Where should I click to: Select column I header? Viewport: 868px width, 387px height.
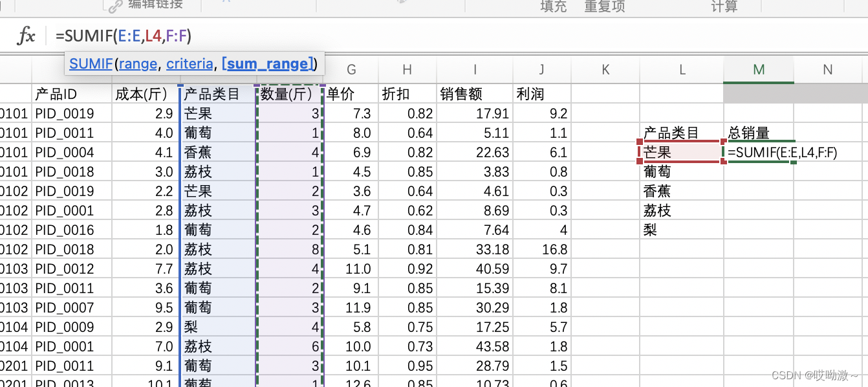[x=475, y=70]
